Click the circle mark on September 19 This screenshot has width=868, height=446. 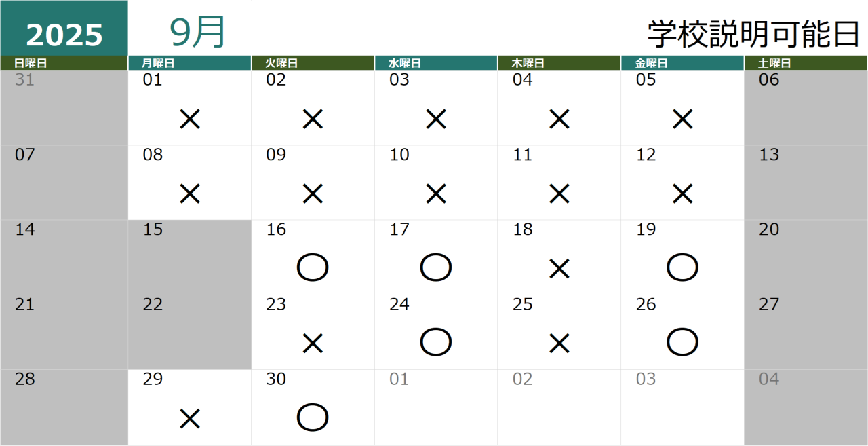click(x=682, y=267)
